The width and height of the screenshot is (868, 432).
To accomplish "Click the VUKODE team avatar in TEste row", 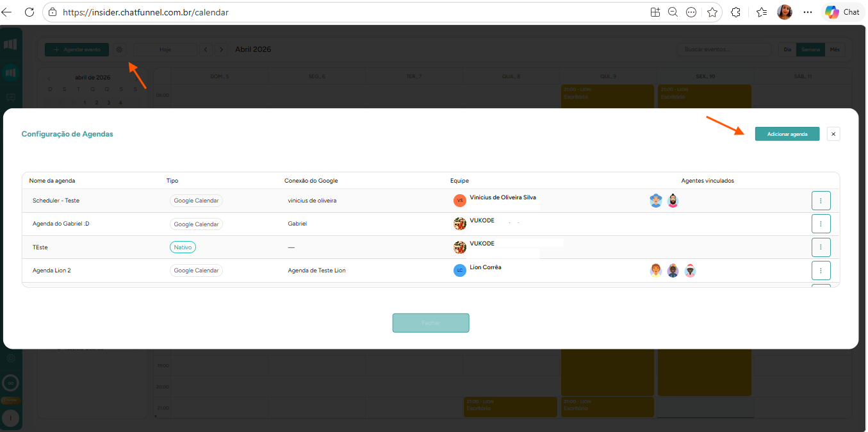I will 460,247.
